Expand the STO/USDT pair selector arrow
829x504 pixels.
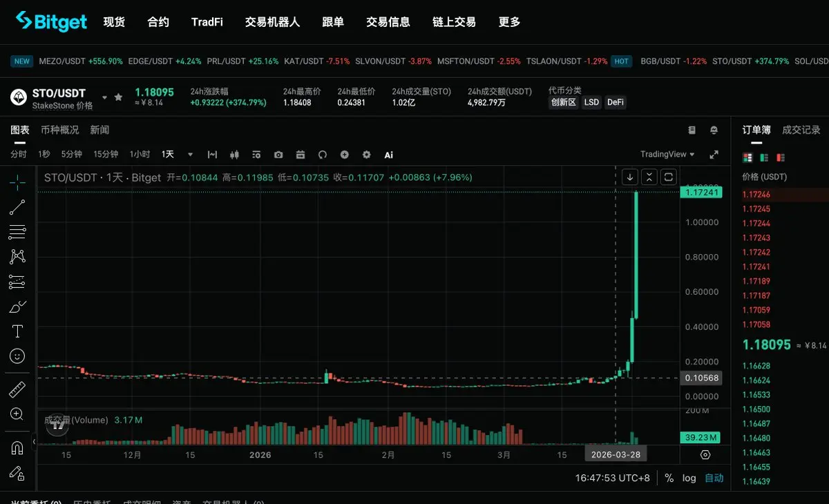[x=105, y=97]
